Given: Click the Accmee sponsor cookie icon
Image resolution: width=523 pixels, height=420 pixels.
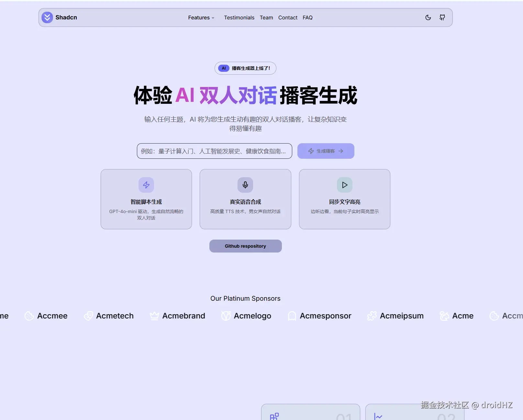Looking at the screenshot, I should [29, 316].
